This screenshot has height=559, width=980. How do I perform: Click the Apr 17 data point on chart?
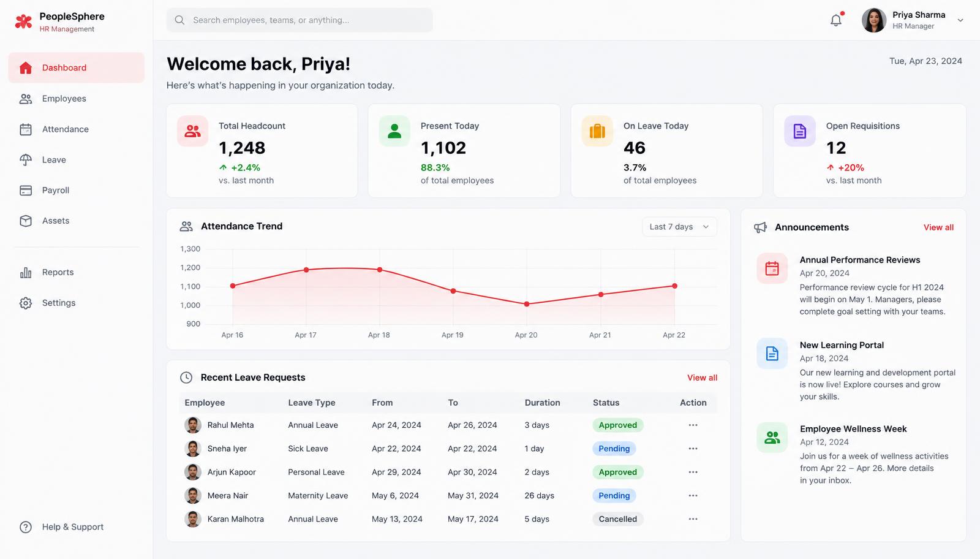(306, 270)
